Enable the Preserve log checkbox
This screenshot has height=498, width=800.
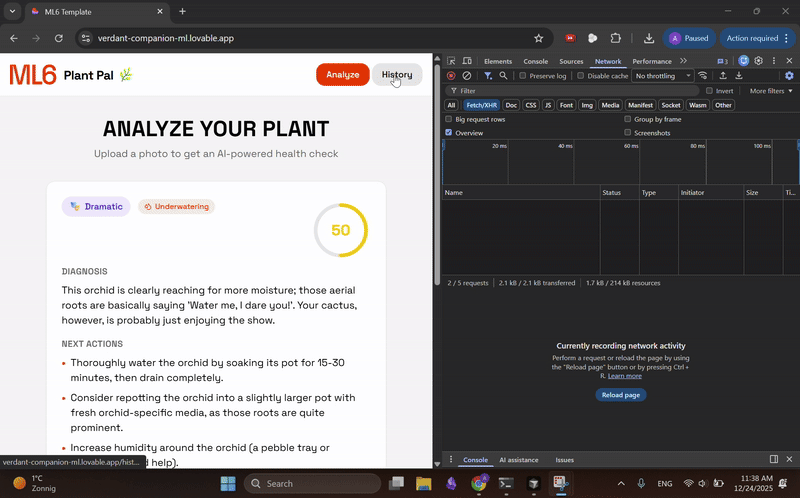point(522,76)
